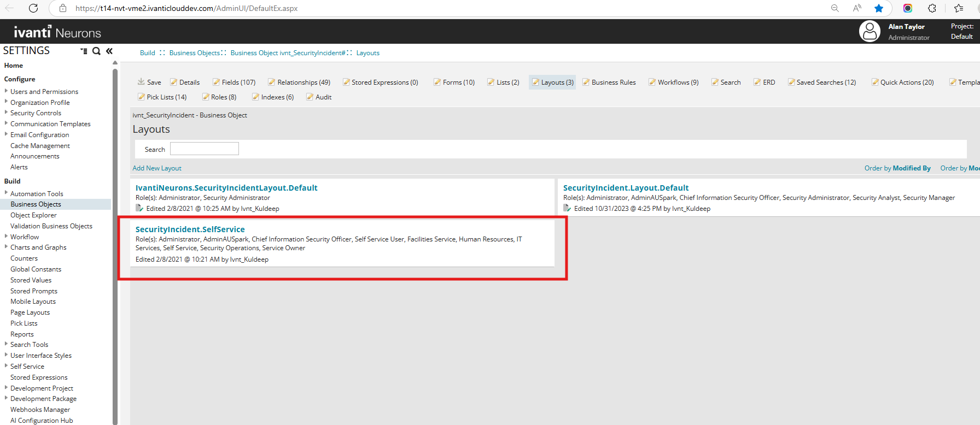Expand Search Tools in sidebar

[x=6, y=344]
